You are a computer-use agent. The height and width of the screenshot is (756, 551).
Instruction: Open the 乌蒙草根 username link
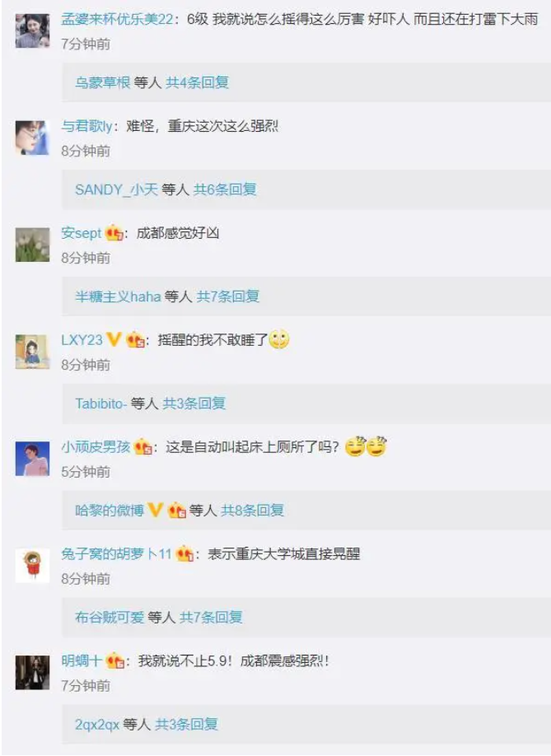pyautogui.click(x=103, y=82)
